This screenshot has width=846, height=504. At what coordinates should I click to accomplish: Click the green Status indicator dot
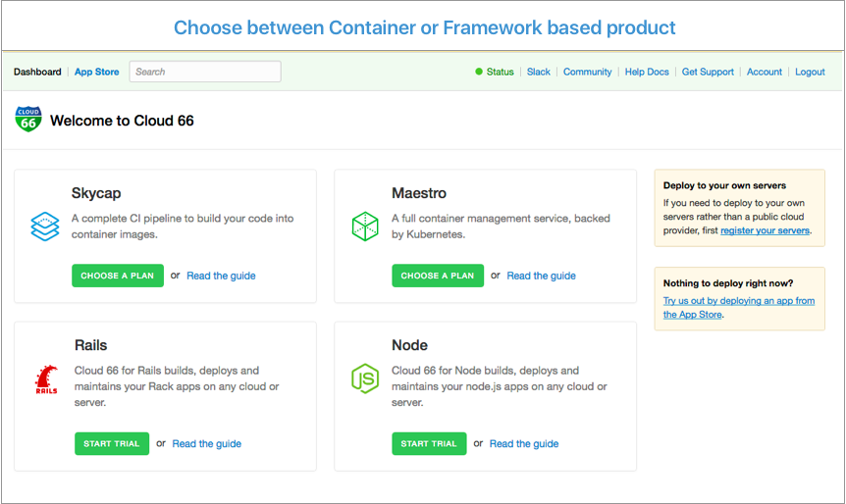tap(479, 72)
